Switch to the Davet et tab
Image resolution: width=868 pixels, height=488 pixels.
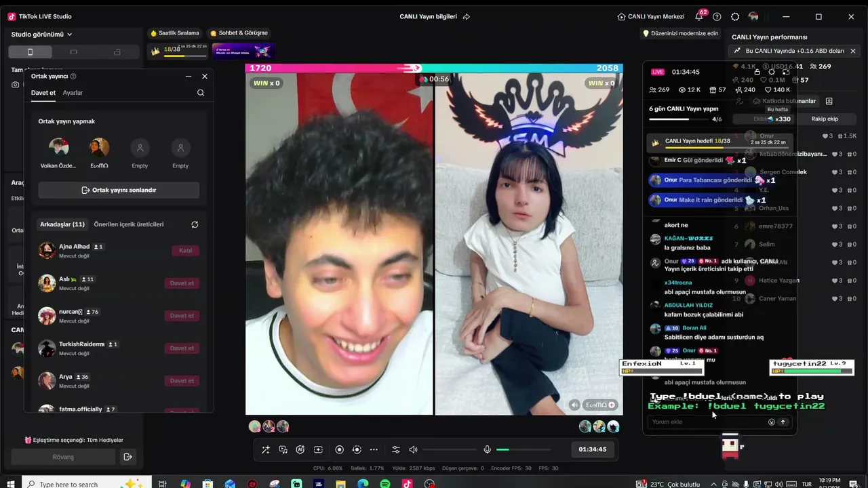(43, 93)
